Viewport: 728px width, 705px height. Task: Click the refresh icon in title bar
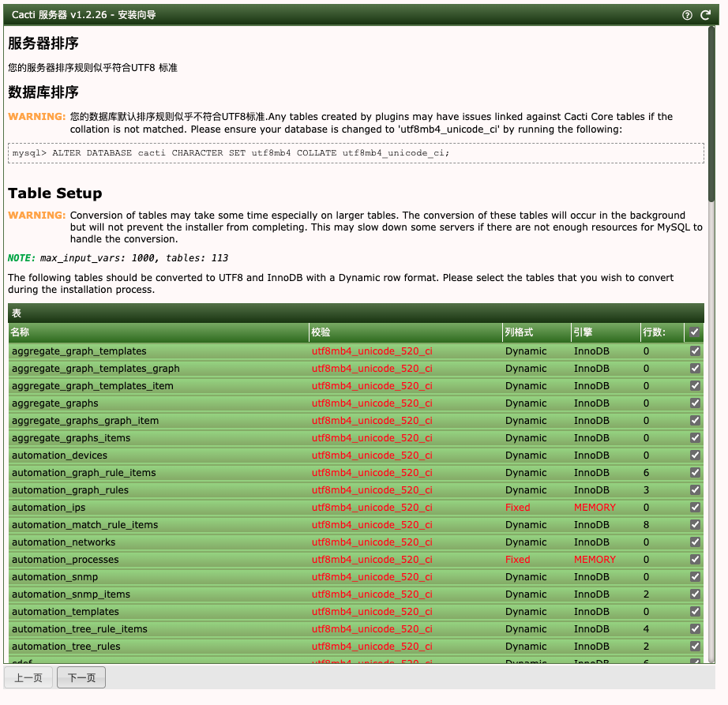coord(705,15)
